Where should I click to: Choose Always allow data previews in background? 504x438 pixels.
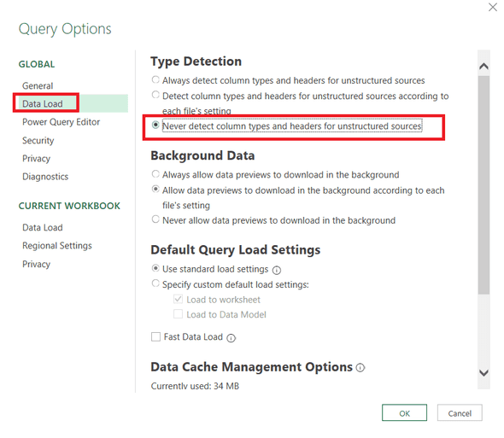tap(155, 174)
